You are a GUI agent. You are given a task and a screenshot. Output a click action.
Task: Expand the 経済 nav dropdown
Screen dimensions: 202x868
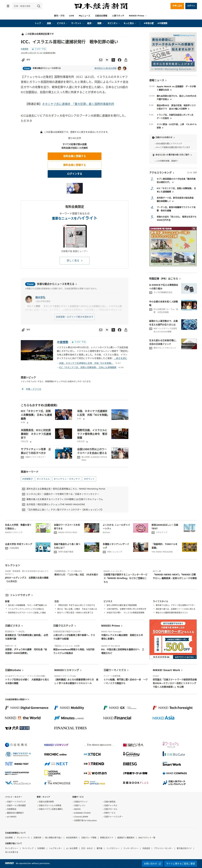(90, 23)
